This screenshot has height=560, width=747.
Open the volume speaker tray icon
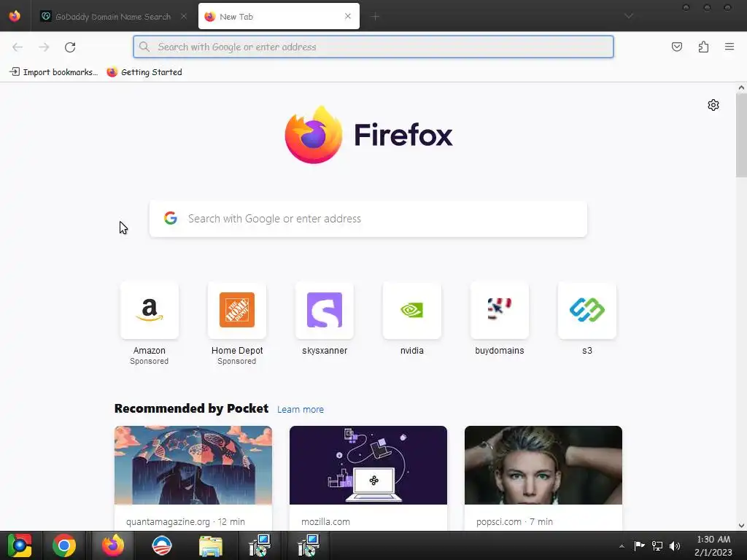pos(675,545)
